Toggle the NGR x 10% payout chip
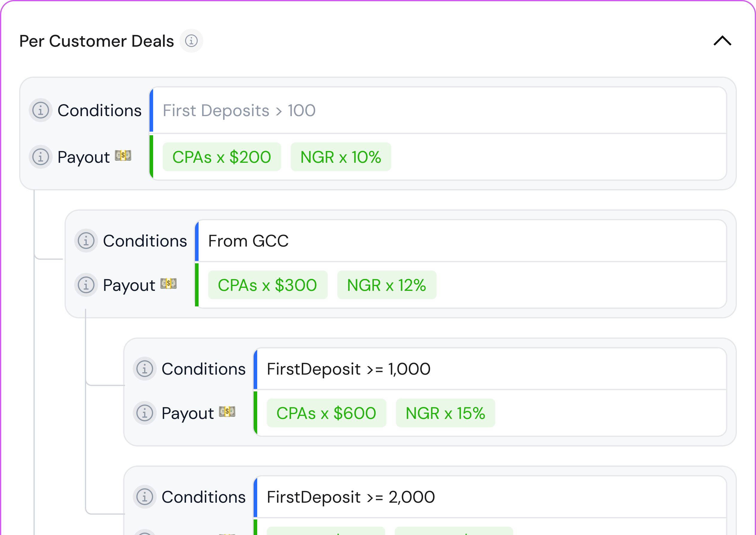Image resolution: width=756 pixels, height=535 pixels. pos(340,157)
